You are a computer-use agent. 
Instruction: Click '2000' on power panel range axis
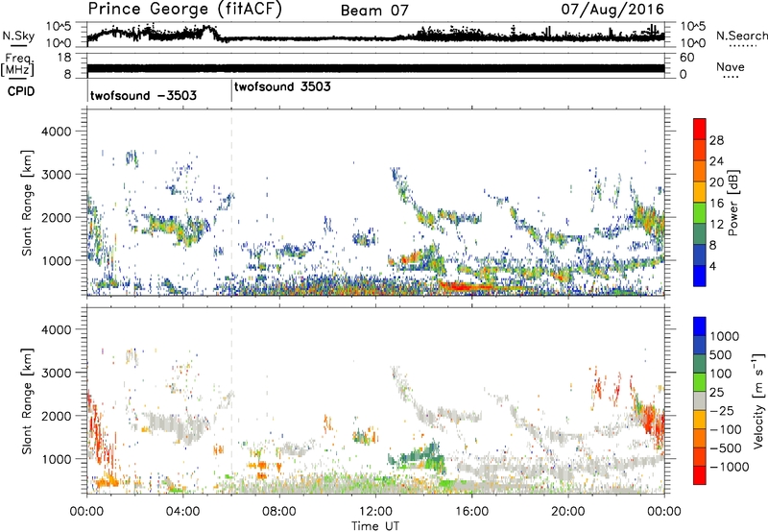click(x=56, y=217)
